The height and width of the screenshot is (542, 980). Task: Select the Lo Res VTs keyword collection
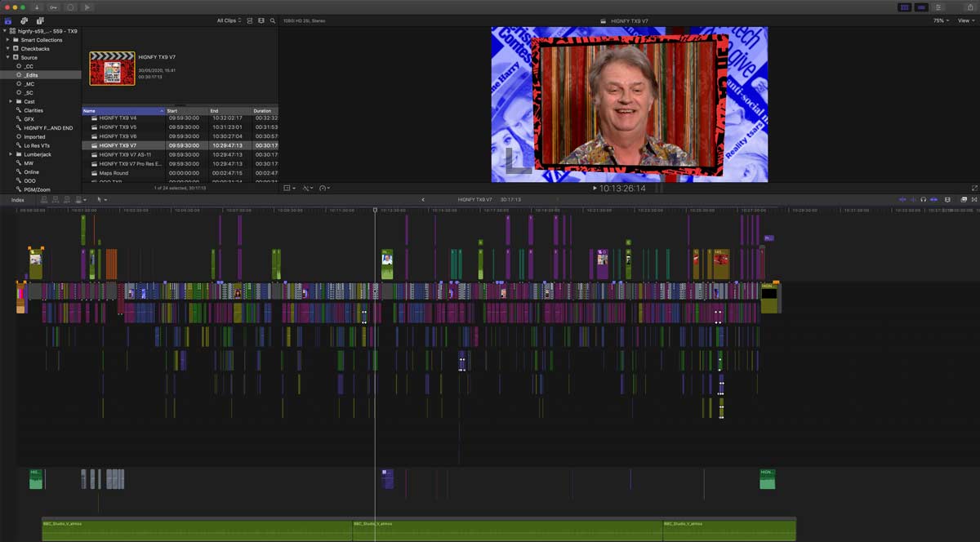pyautogui.click(x=41, y=145)
